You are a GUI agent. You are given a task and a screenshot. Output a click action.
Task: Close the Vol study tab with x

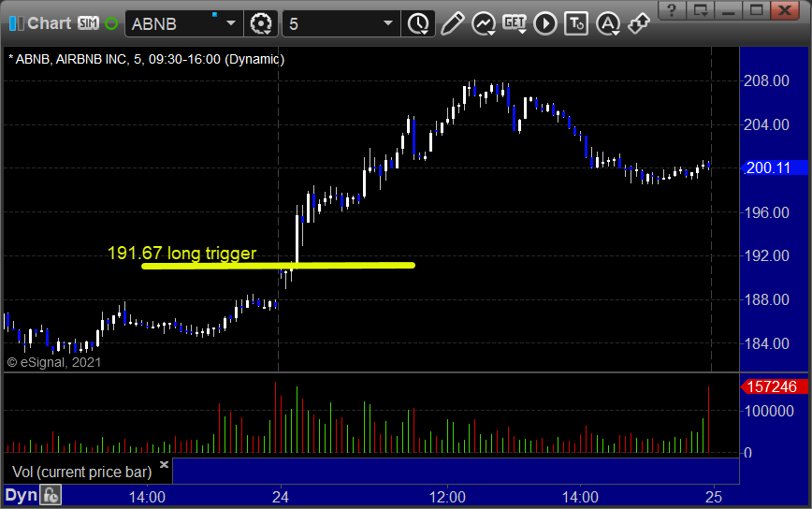(164, 464)
